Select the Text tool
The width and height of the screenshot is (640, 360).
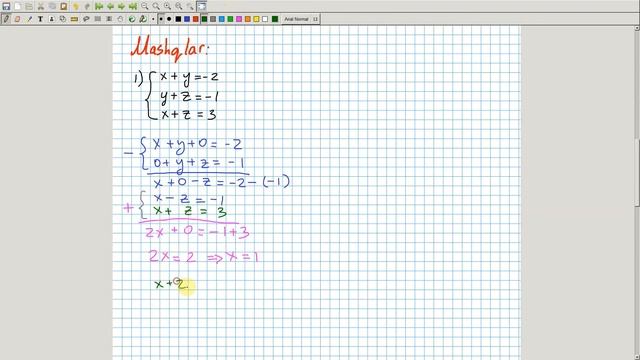40,19
